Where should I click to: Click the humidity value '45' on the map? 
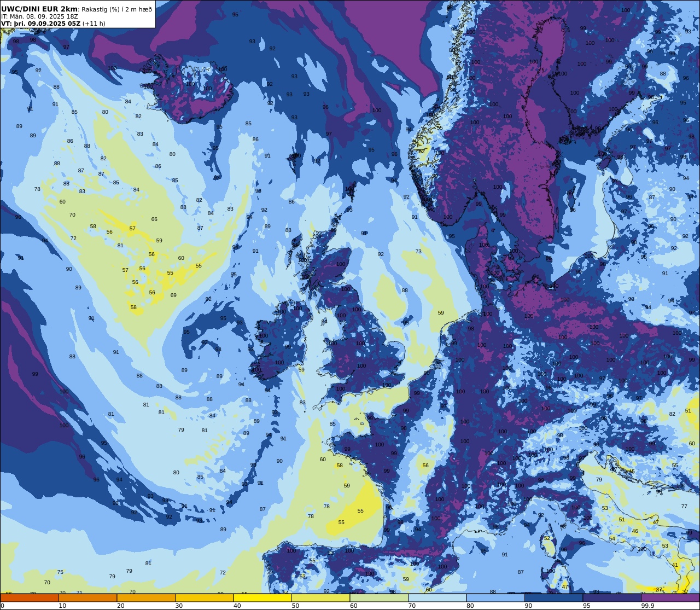point(632,472)
